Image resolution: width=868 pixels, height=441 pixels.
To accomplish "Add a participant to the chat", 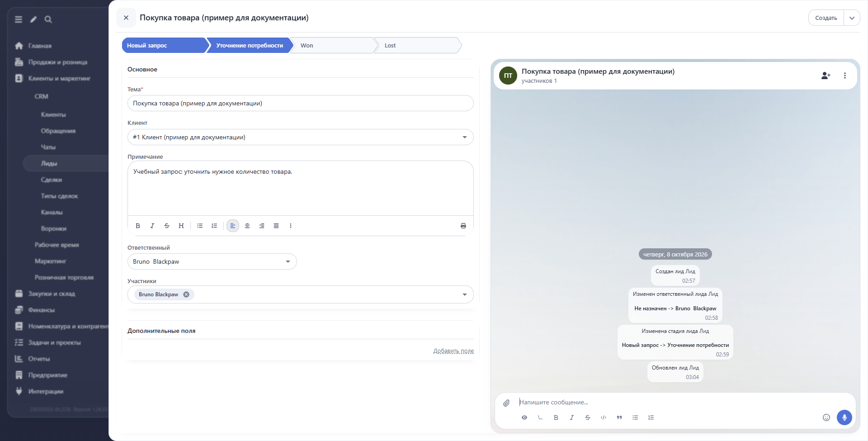I will [826, 76].
